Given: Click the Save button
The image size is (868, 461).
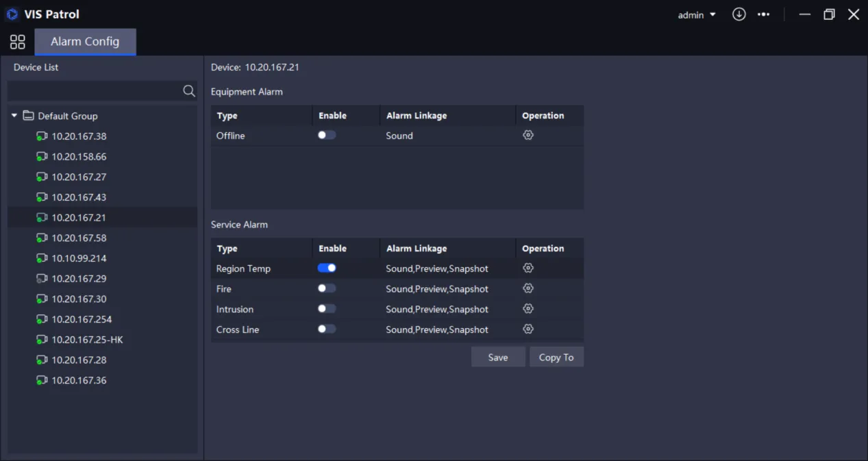Looking at the screenshot, I should pos(498,357).
